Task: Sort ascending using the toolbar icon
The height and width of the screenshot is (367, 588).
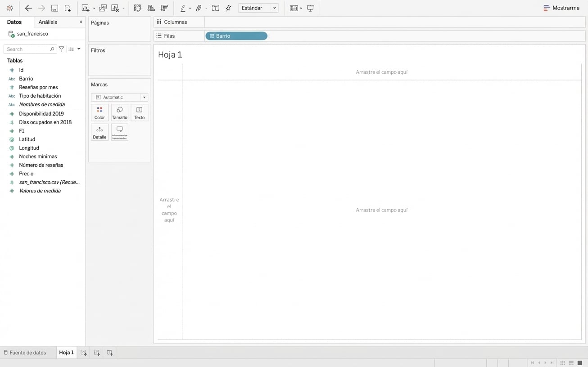Action: pyautogui.click(x=151, y=8)
